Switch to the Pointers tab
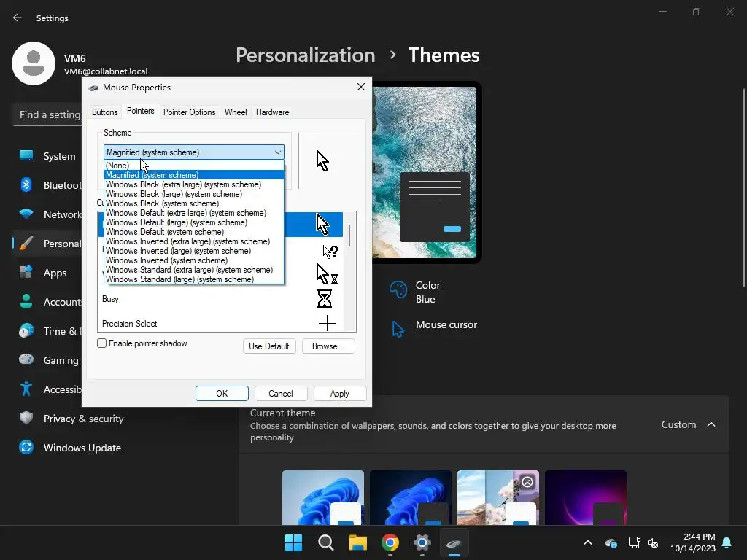Viewport: 747px width, 560px height. point(141,111)
